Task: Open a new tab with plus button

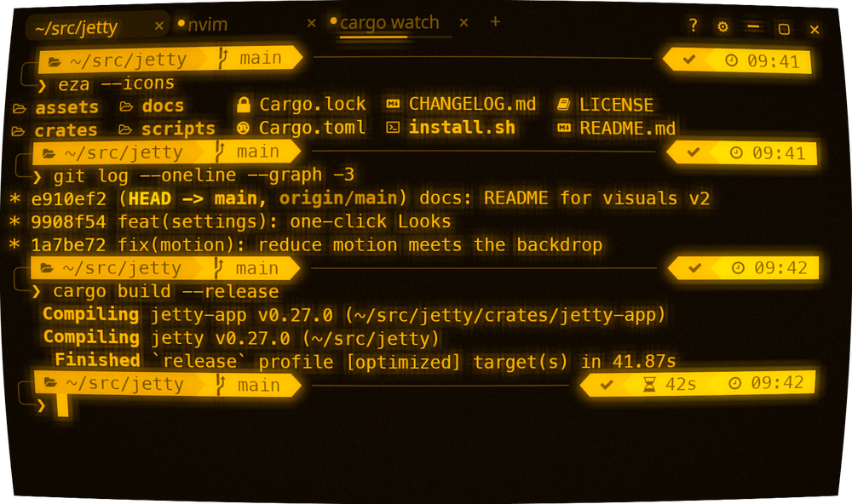Action: click(495, 22)
